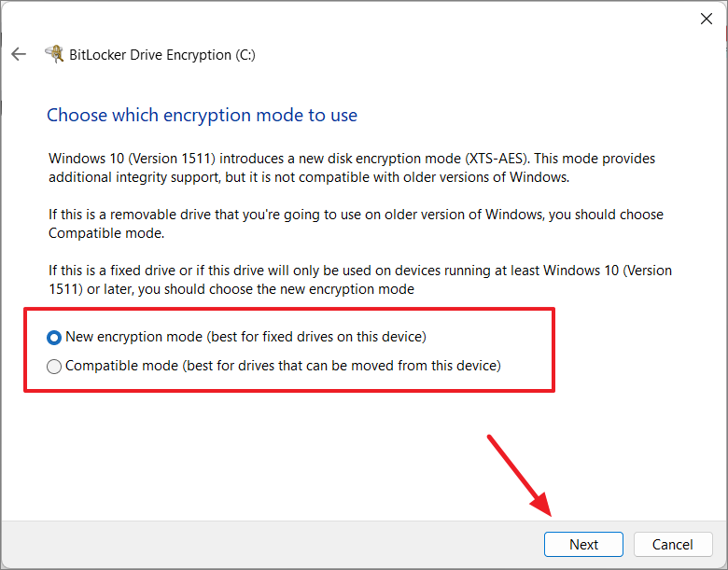Screen dimensions: 728x570
Task: Click the 'BitLocker Drive Encryption (C:)' window title
Action: coord(162,55)
